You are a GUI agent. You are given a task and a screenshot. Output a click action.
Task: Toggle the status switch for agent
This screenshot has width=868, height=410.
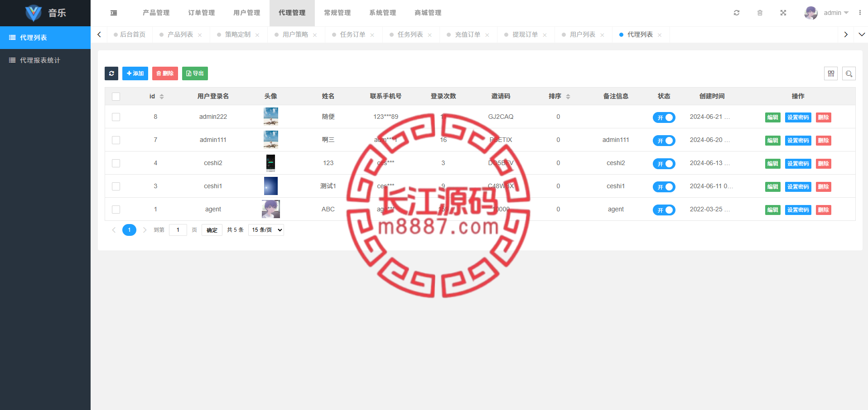click(x=664, y=210)
